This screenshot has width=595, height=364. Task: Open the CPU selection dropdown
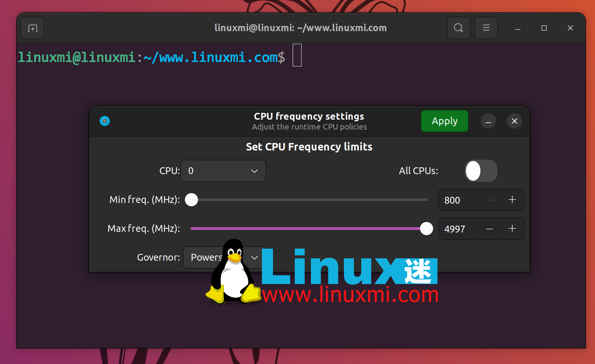tap(223, 171)
